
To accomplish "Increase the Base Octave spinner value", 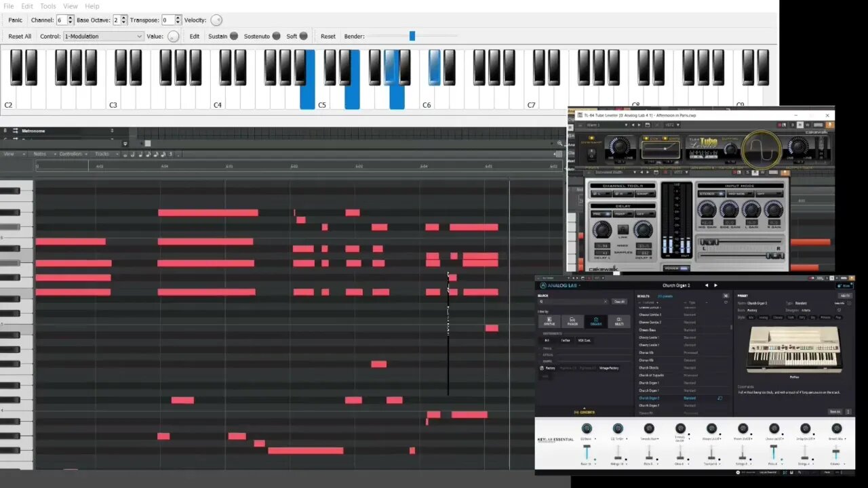I will click(x=123, y=18).
